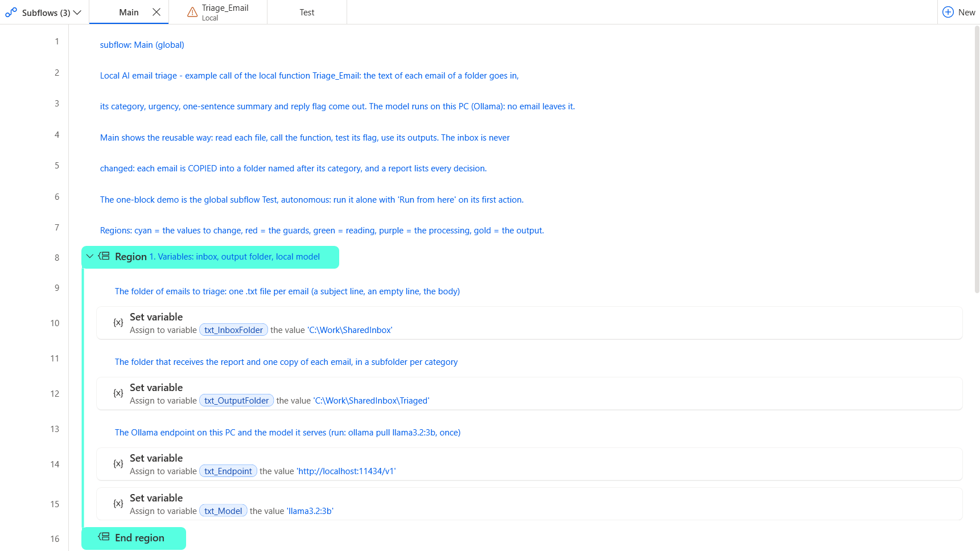Select comment starting 'Main shows the reusable way'

click(x=304, y=138)
